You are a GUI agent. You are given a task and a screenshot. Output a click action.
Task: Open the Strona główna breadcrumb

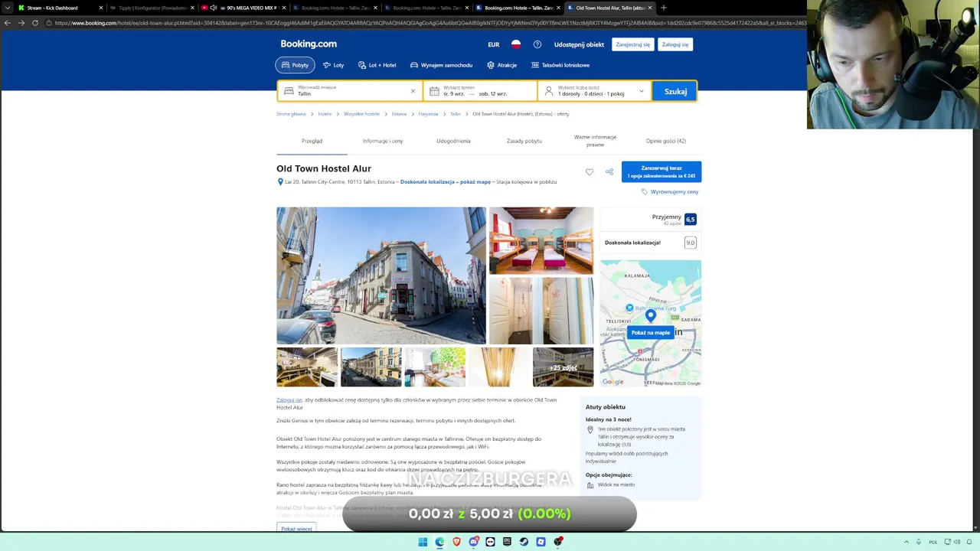pos(291,114)
